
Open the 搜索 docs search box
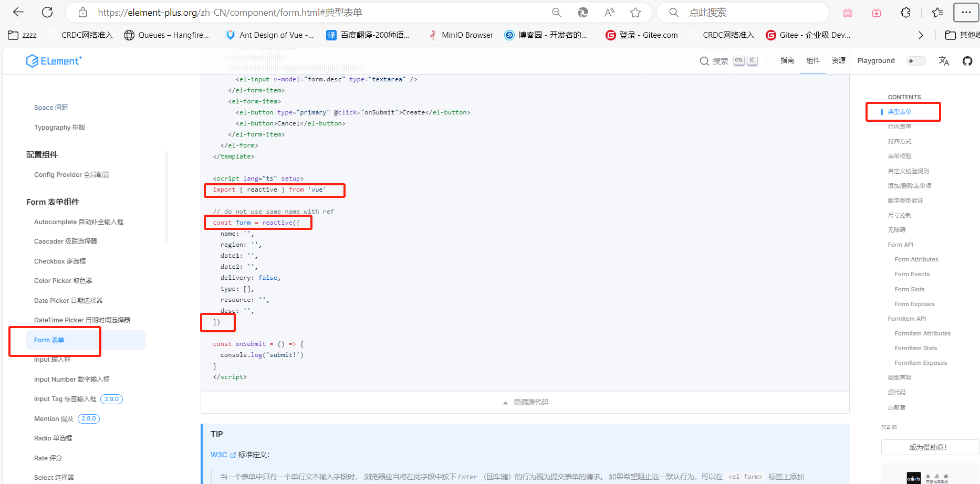coord(728,61)
